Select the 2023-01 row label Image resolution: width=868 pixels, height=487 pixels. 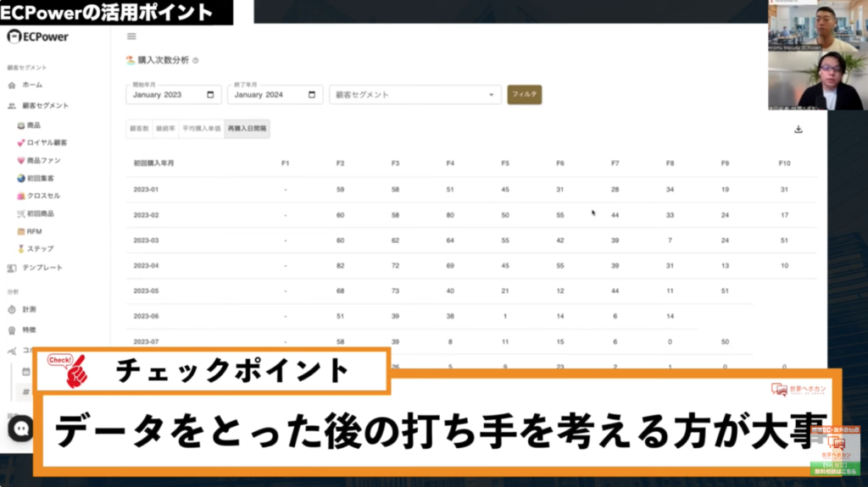(x=146, y=189)
